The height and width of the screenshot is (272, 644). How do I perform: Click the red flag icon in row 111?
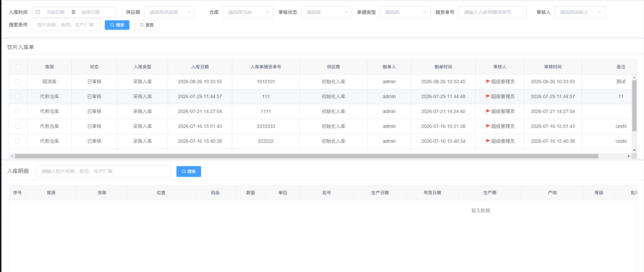pos(488,96)
